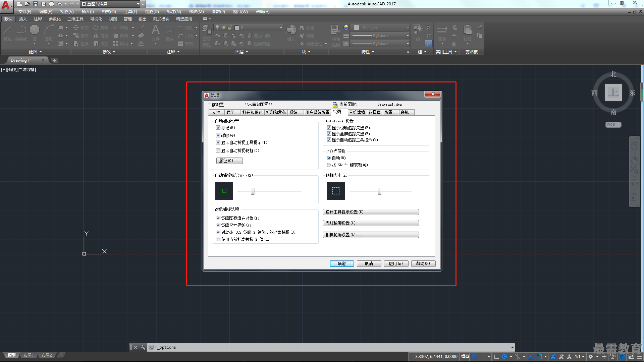Toggle 显示极轴追踪矢量(P) checkbox

[x=329, y=128]
